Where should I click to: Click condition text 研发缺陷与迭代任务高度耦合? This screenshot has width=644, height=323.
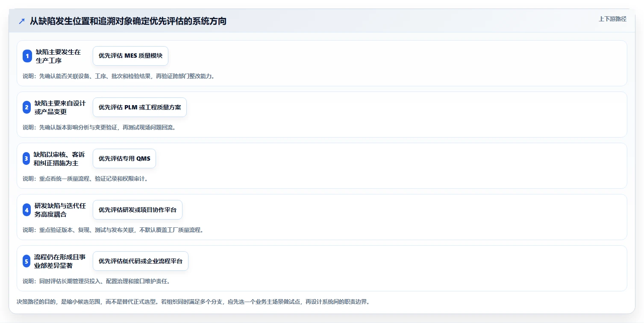point(60,210)
